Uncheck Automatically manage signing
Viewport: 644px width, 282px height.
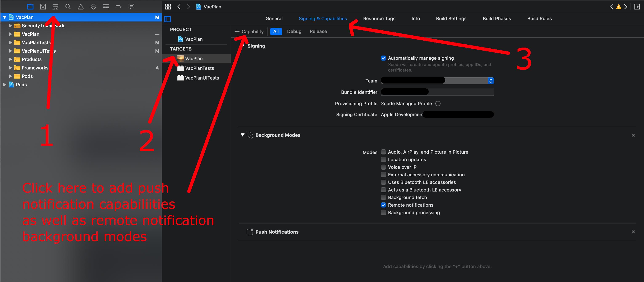[383, 58]
